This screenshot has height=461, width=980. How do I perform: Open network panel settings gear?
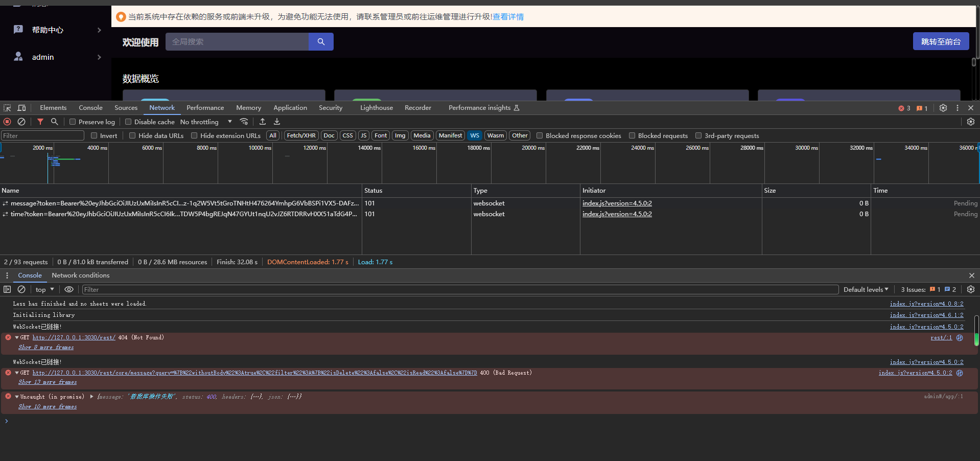pos(971,122)
